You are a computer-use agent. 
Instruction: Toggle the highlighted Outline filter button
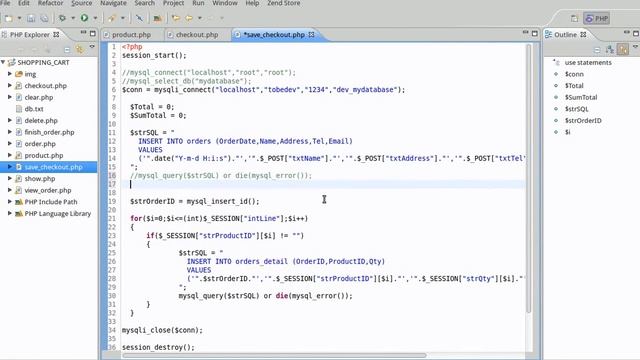point(623,49)
